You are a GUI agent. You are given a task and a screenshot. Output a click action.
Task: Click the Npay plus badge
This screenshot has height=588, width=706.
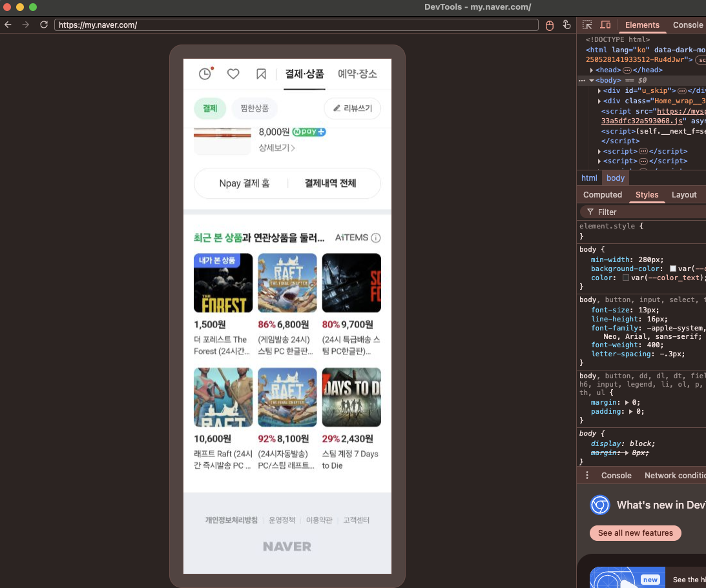pos(309,132)
